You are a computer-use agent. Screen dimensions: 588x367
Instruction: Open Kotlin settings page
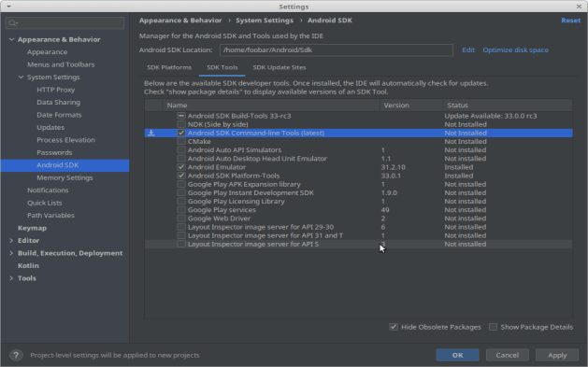[28, 265]
